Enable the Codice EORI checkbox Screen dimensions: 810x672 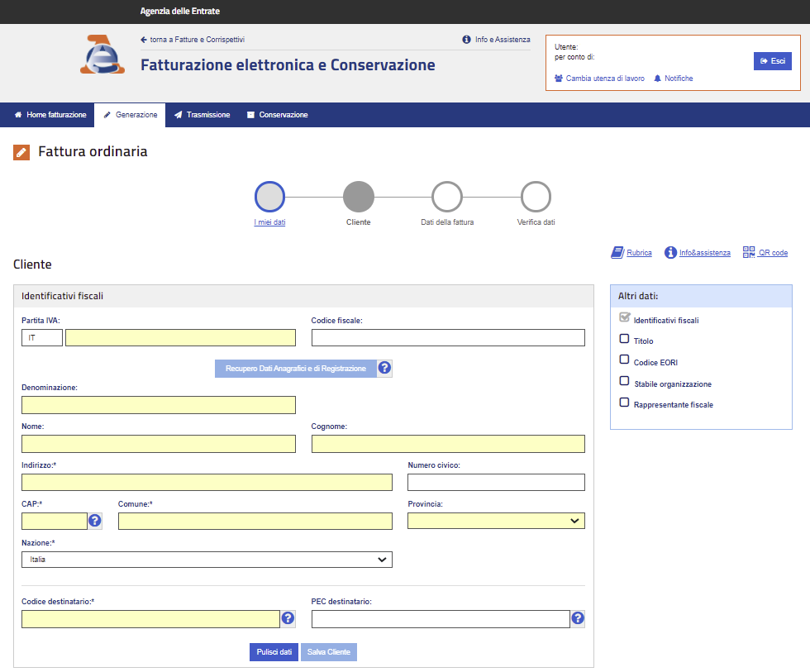[x=624, y=360]
